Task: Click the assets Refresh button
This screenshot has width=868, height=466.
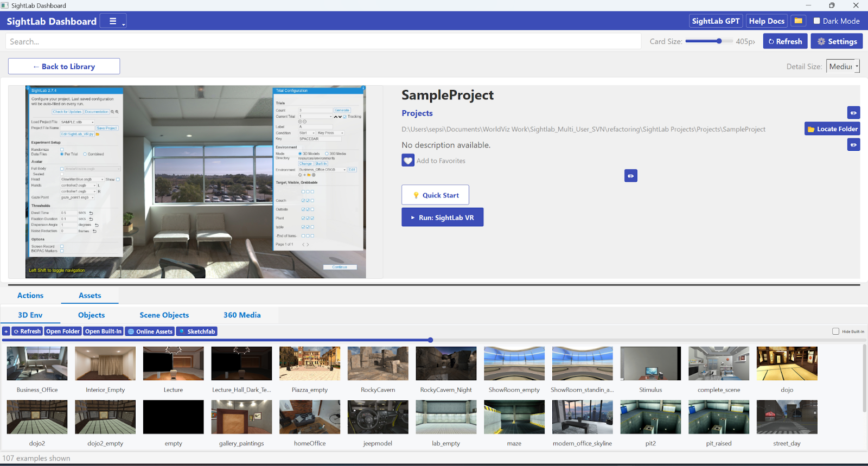Action: [x=27, y=331]
